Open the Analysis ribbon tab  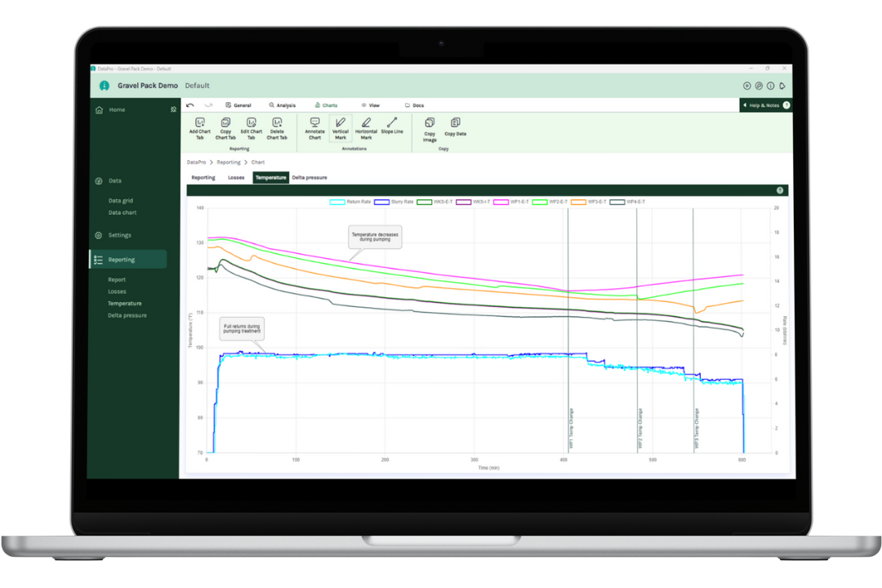[283, 105]
